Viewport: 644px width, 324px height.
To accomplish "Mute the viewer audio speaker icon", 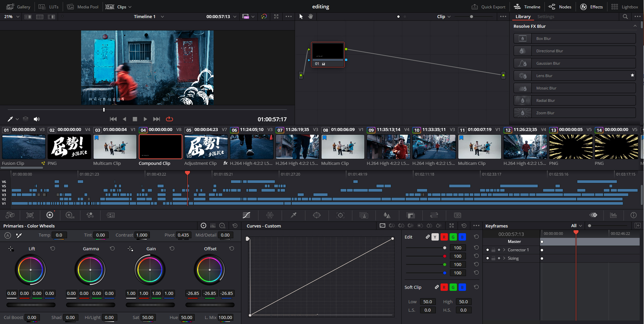I will (37, 119).
